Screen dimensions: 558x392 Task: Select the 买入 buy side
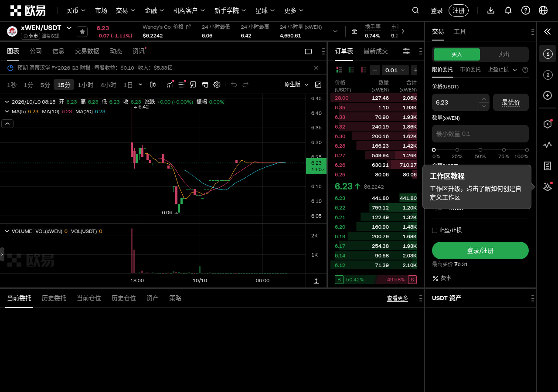pos(457,54)
